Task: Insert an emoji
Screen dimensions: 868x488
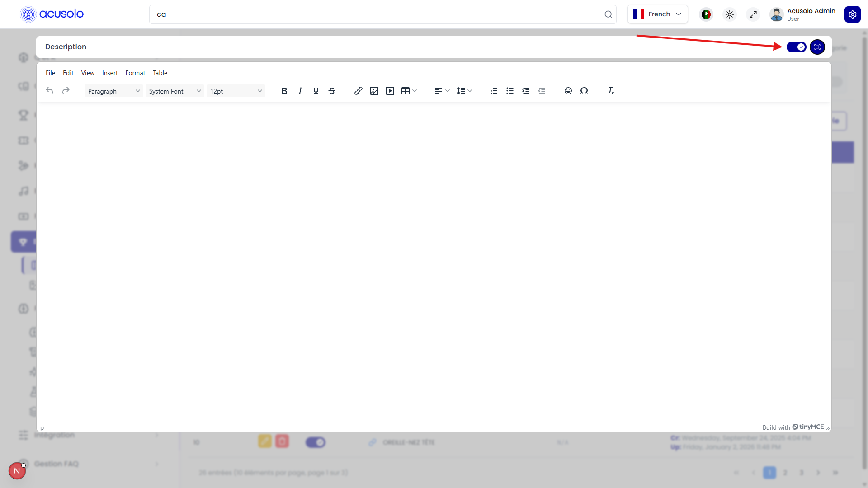Action: pos(568,91)
